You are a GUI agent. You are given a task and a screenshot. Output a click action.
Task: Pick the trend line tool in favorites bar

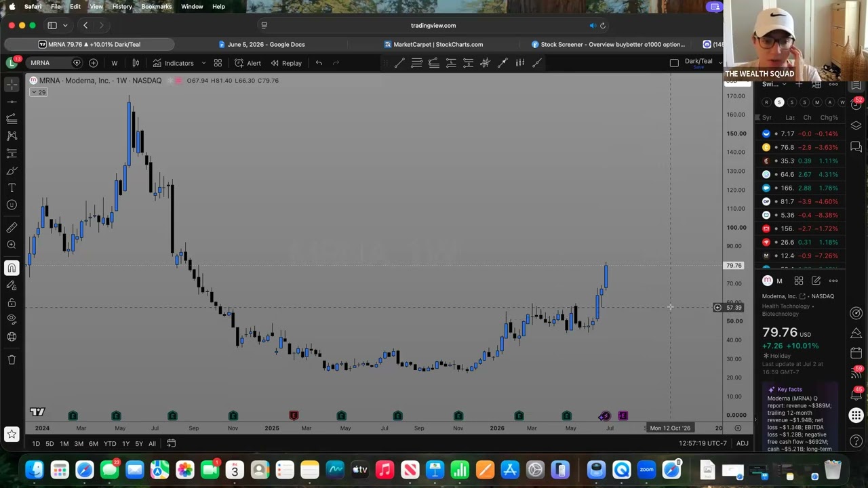[399, 63]
